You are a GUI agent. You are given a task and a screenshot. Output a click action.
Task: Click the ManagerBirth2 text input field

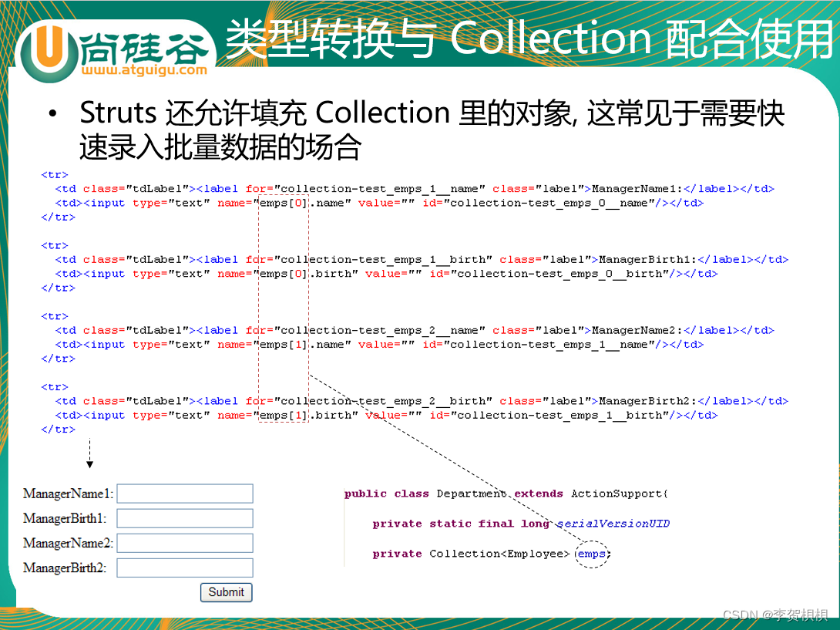click(185, 568)
